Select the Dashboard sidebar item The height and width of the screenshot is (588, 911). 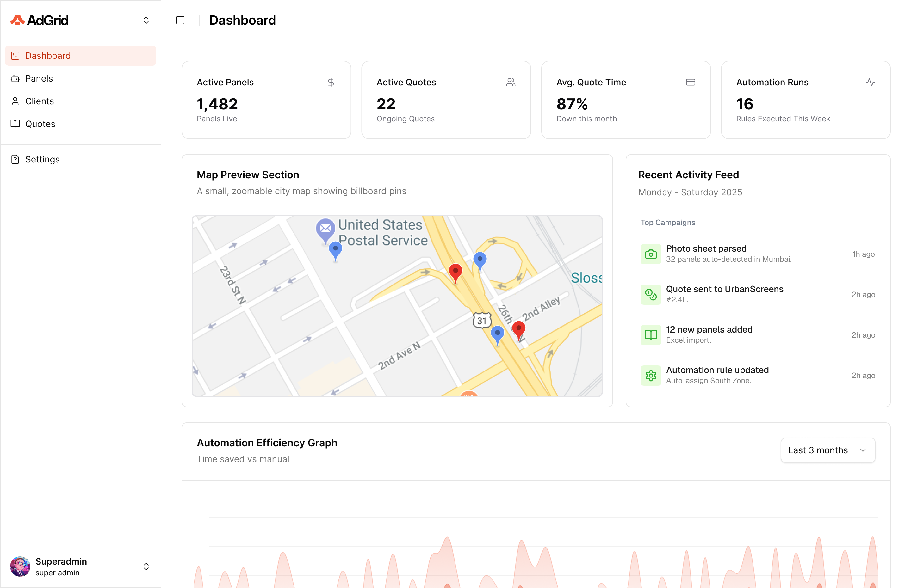[x=48, y=56]
